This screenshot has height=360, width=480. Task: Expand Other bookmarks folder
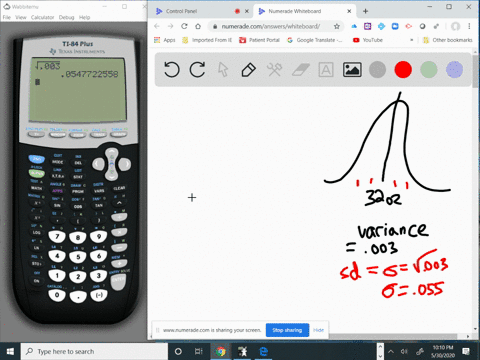click(x=448, y=40)
